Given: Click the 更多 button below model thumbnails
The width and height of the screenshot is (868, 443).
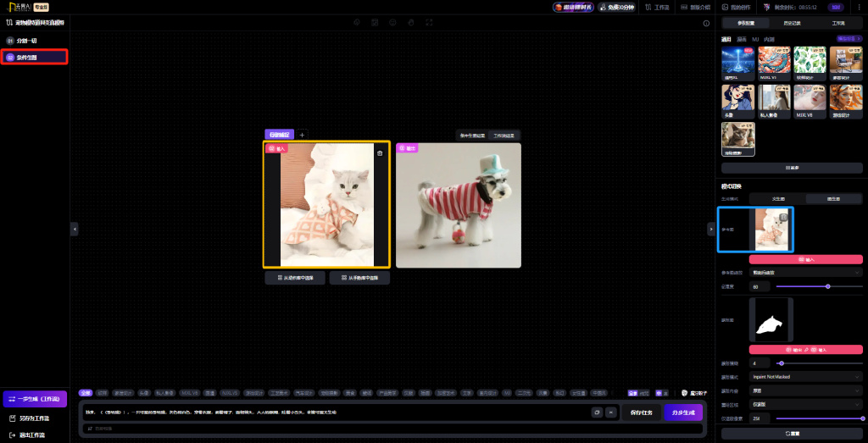Looking at the screenshot, I should pyautogui.click(x=792, y=168).
